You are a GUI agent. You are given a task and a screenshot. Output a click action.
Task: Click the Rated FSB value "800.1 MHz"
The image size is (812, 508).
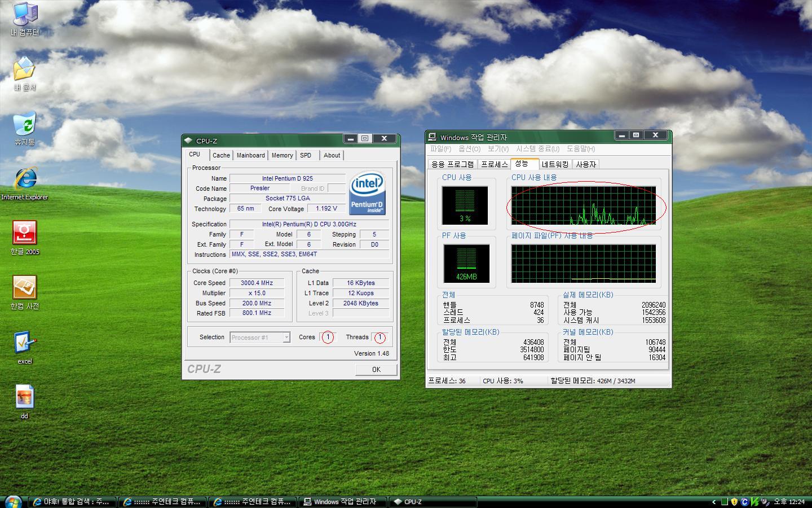click(x=257, y=313)
